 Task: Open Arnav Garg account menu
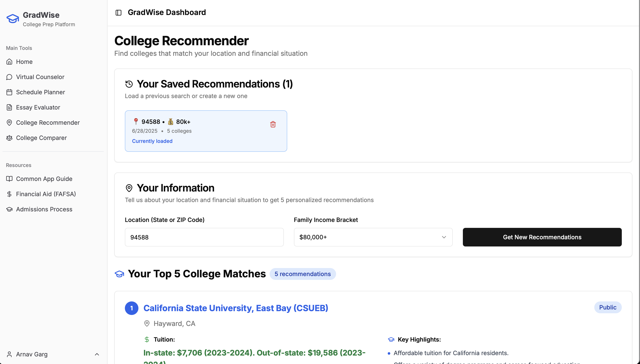click(x=32, y=354)
